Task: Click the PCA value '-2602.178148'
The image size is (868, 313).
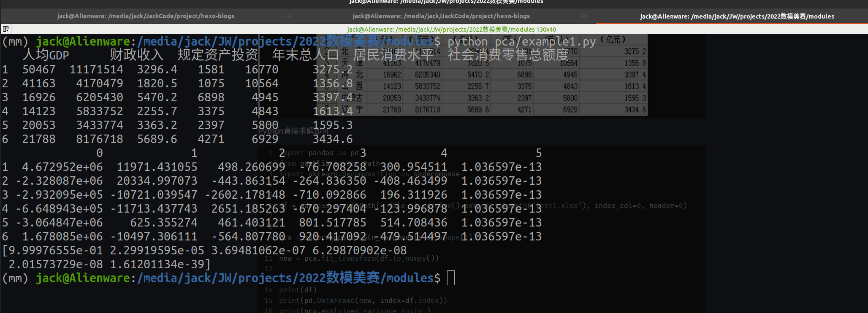Action: tap(245, 194)
